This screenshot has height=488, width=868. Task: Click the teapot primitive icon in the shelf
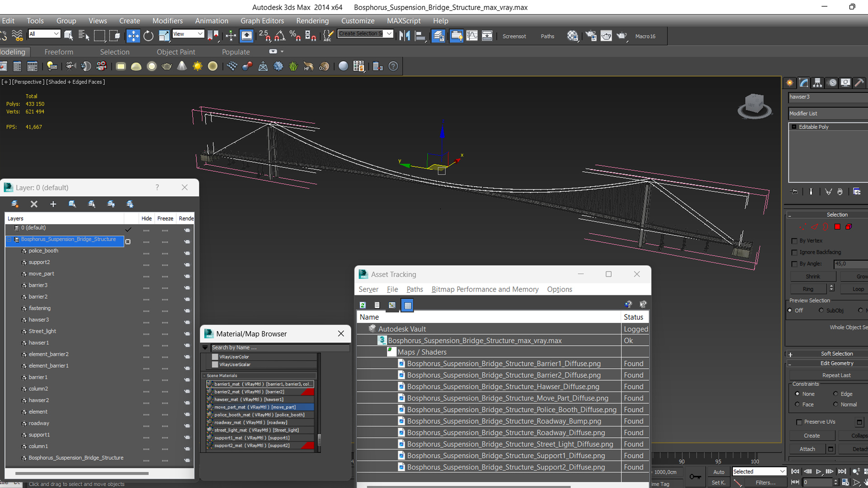pyautogui.click(x=167, y=66)
